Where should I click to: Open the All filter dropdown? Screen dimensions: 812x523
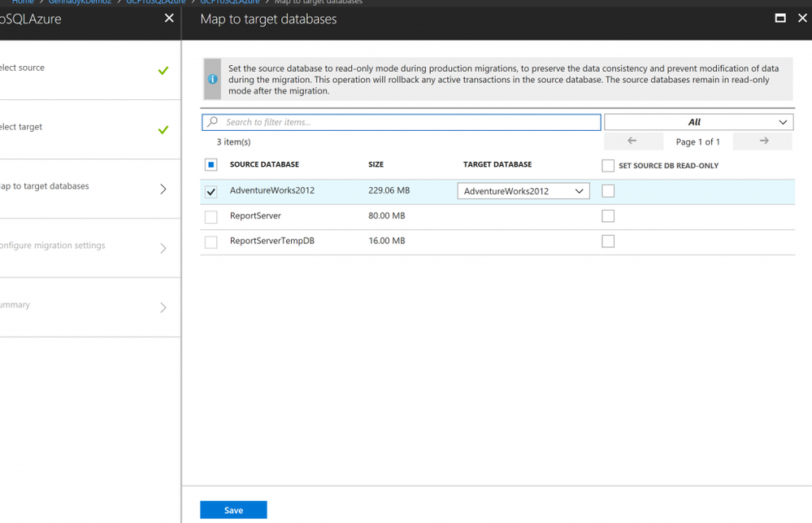point(698,122)
